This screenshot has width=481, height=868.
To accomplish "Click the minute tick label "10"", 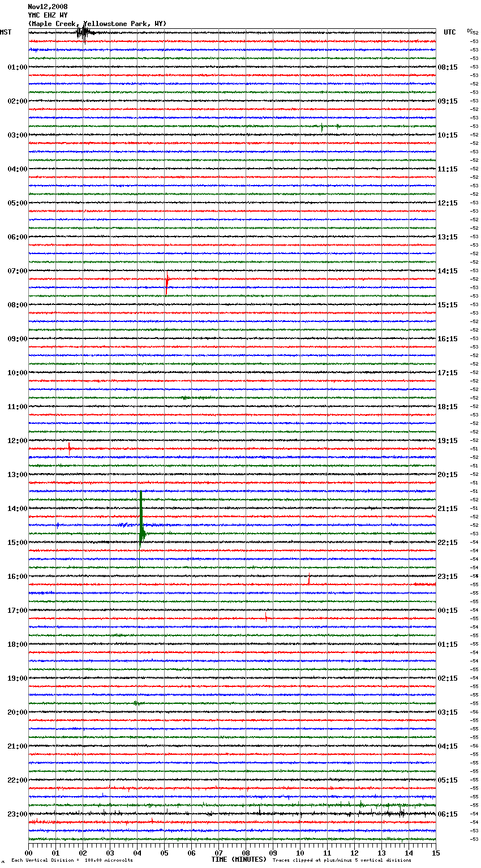I will point(300,853).
